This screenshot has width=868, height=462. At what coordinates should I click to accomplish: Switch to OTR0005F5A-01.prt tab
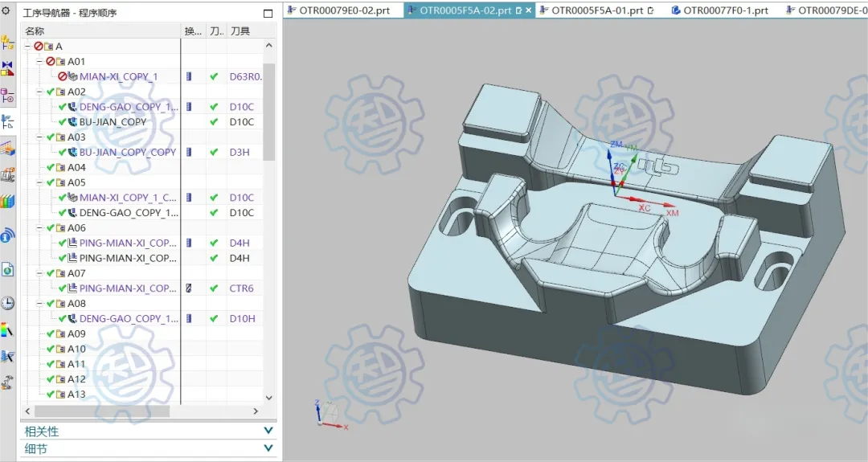click(x=596, y=10)
